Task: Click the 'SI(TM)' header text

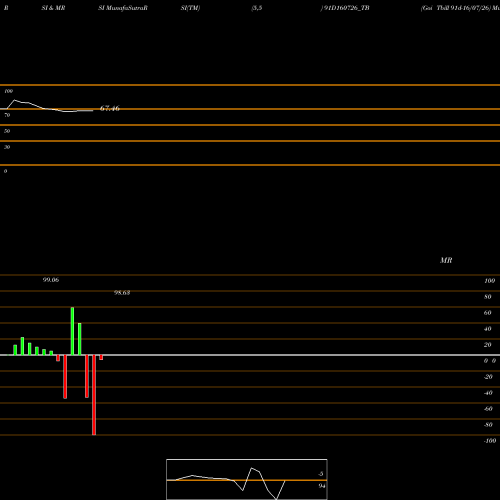Action: (x=190, y=8)
